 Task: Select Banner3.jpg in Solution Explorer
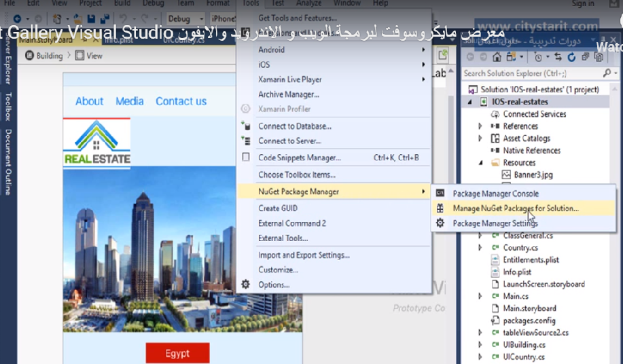(x=533, y=175)
